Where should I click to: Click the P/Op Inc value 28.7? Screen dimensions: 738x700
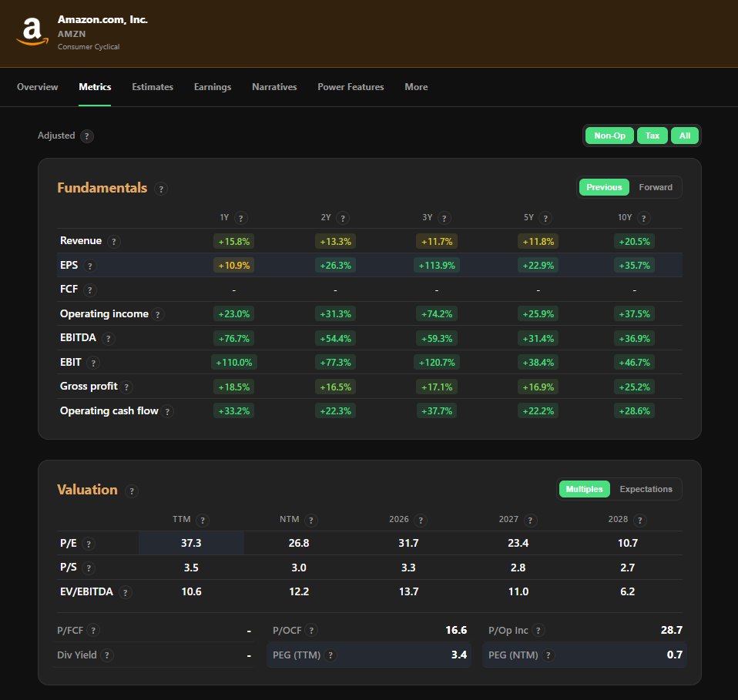(x=672, y=631)
